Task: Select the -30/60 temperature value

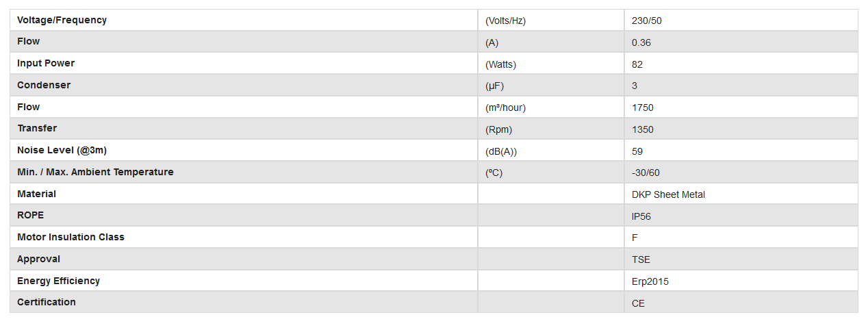Action: [646, 173]
